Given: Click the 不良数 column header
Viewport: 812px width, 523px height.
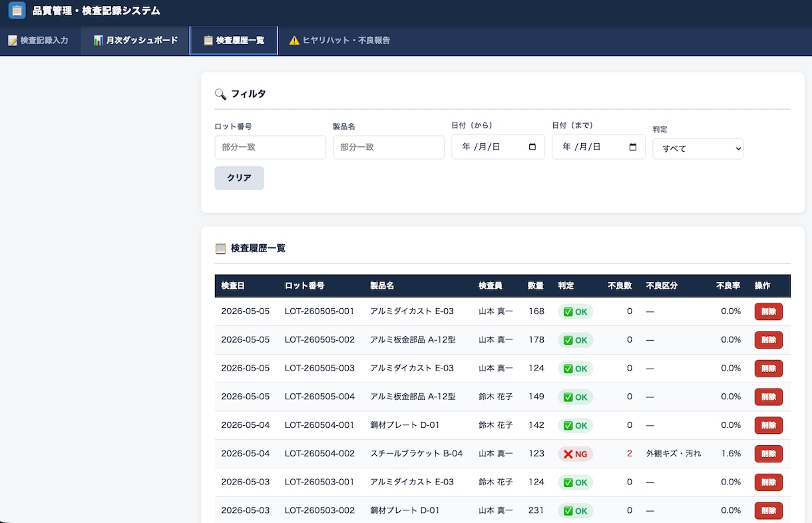Looking at the screenshot, I should pyautogui.click(x=620, y=285).
